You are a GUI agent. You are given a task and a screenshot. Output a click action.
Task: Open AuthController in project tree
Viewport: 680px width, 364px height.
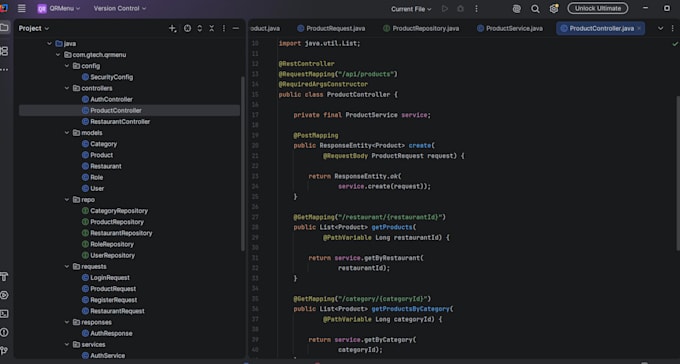111,99
